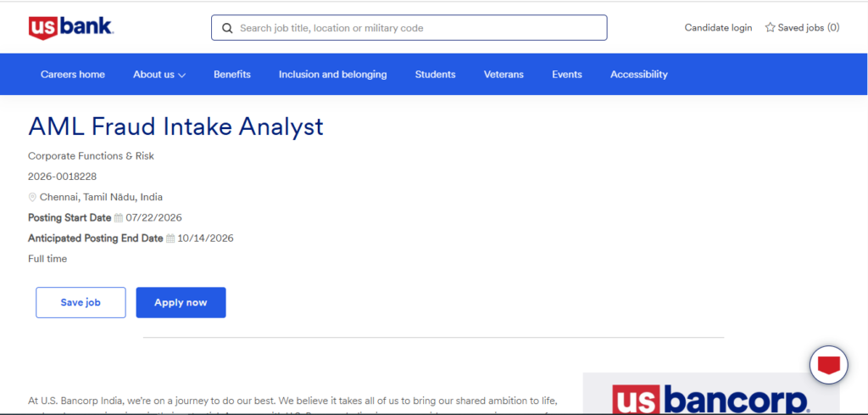Click the Save job button
The height and width of the screenshot is (415, 868).
click(81, 302)
